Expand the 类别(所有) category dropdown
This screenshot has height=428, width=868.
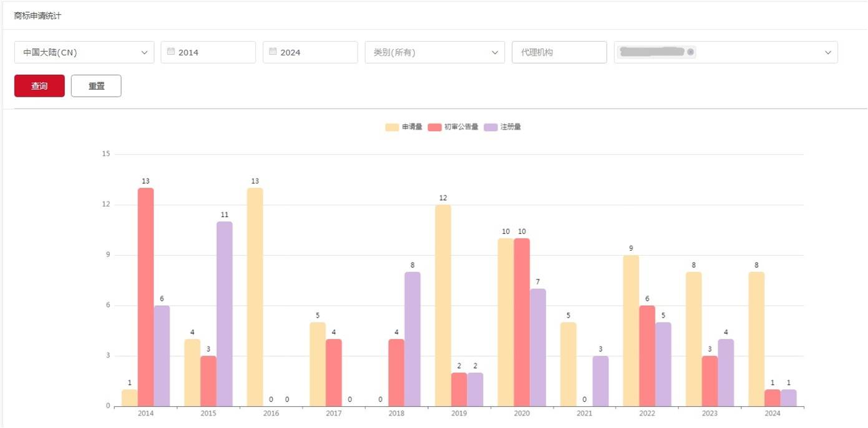(434, 52)
